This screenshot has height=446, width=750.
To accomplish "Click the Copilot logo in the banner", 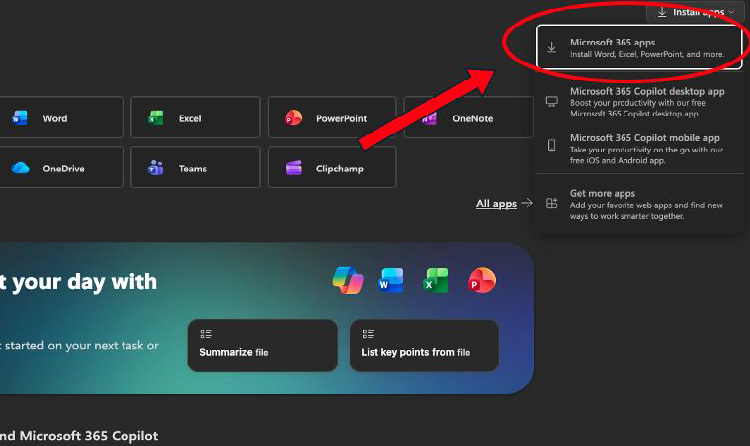I will pos(348,280).
